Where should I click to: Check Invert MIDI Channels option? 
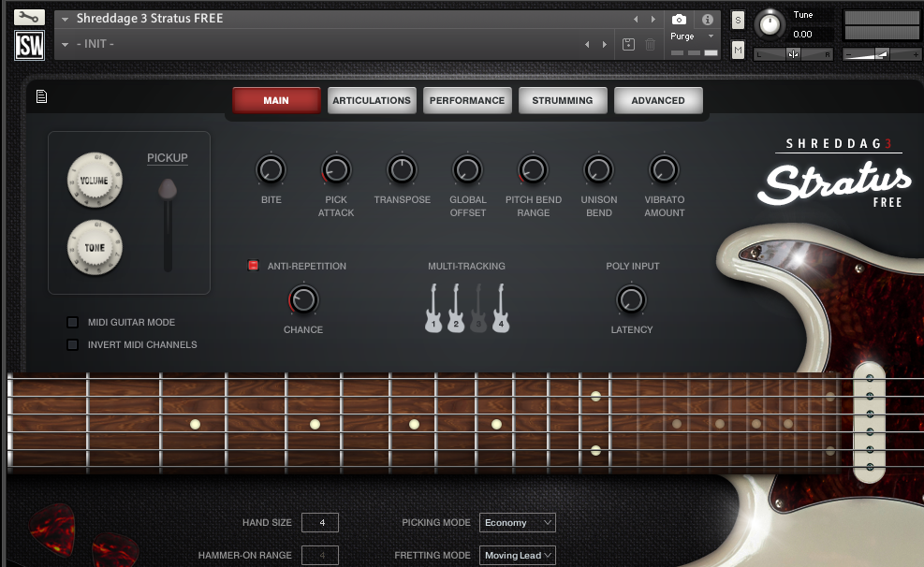click(x=72, y=345)
